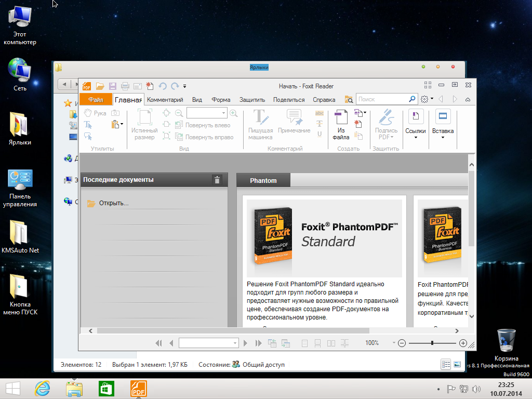Click the search magnifier icon in the search box
Viewport: 532px width, 399px height.
tap(412, 99)
